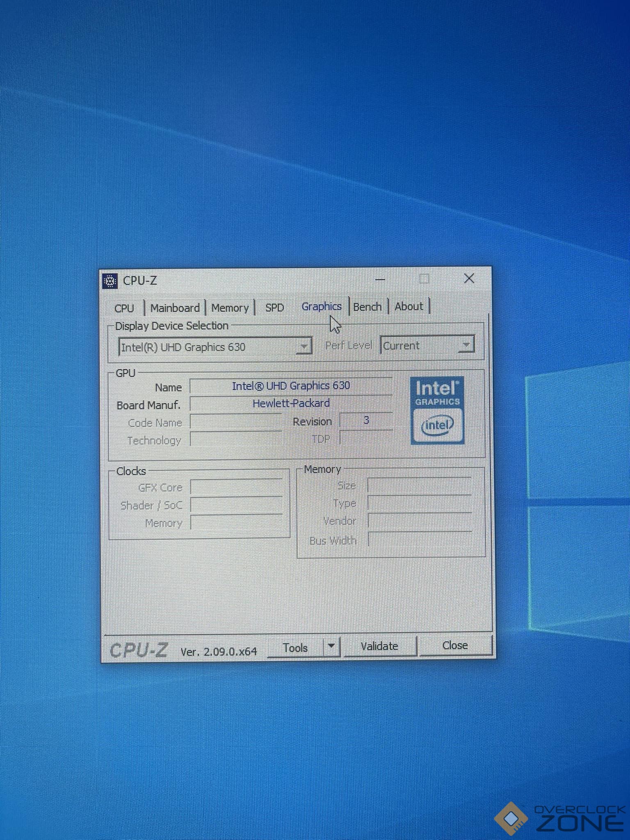Click the GFX Core clock field

tap(236, 487)
